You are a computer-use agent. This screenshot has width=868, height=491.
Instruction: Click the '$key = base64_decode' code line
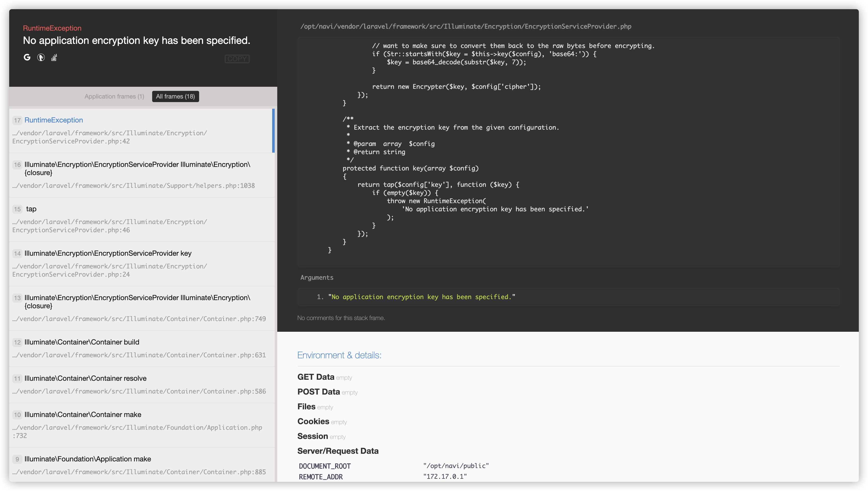[x=456, y=62]
